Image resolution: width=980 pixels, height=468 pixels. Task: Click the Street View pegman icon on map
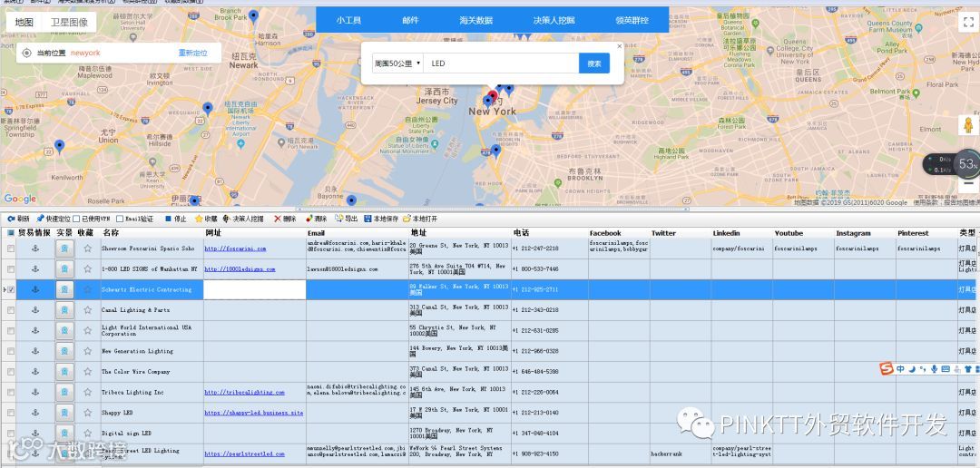coord(968,125)
